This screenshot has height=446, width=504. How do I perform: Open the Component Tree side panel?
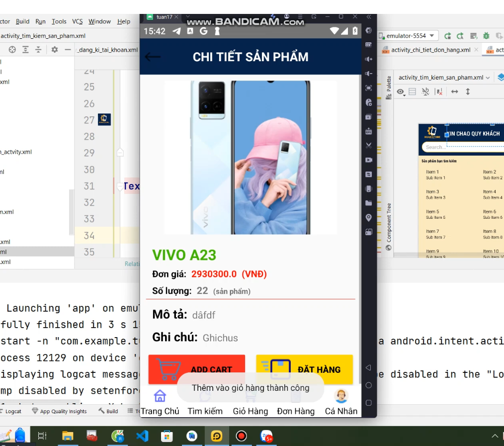pos(389,226)
